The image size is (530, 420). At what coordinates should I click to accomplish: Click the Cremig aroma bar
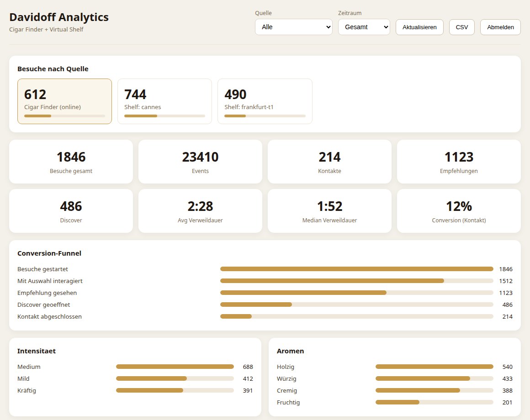point(435,390)
